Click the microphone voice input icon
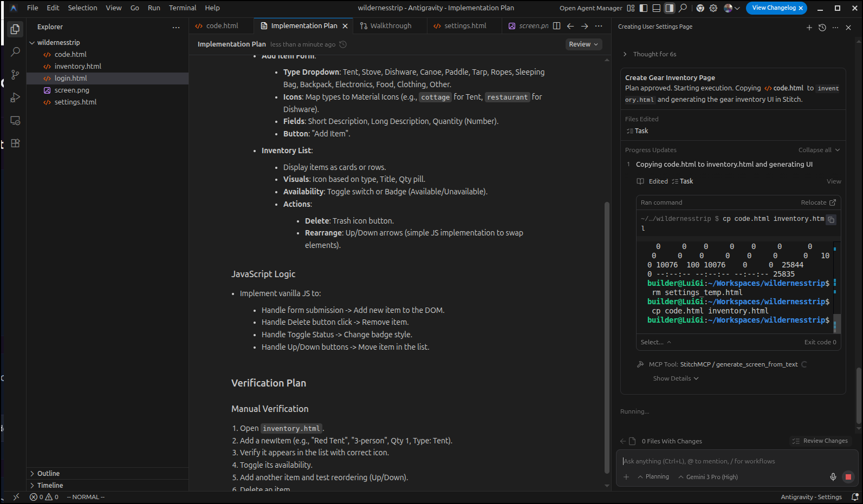This screenshot has height=504, width=863. tap(833, 477)
